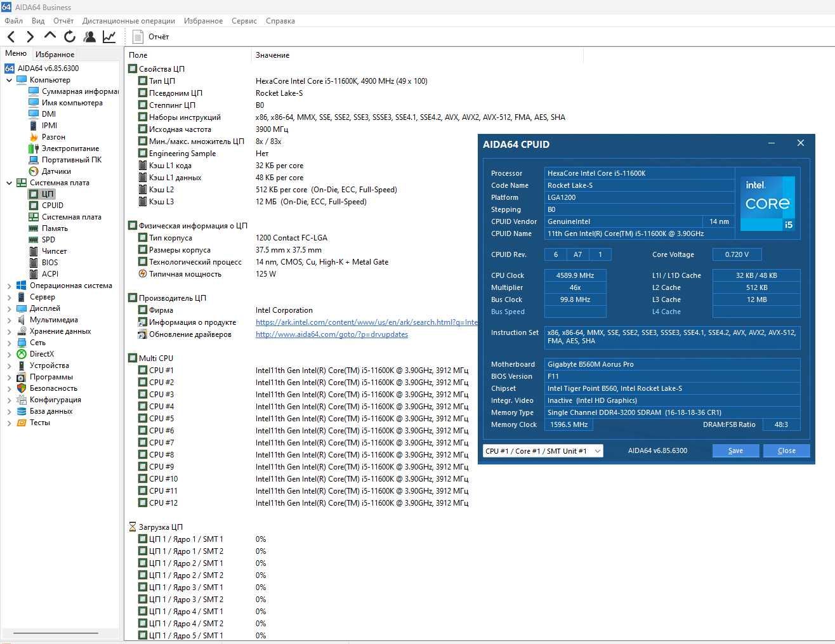Open the Избранное menu in menu bar
Viewport: 835px width, 644px height.
(x=203, y=21)
